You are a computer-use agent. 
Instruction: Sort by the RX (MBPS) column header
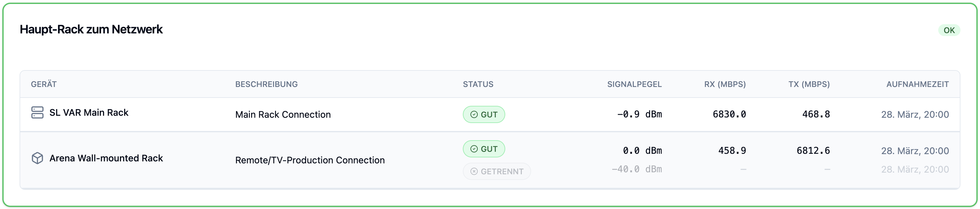(725, 84)
